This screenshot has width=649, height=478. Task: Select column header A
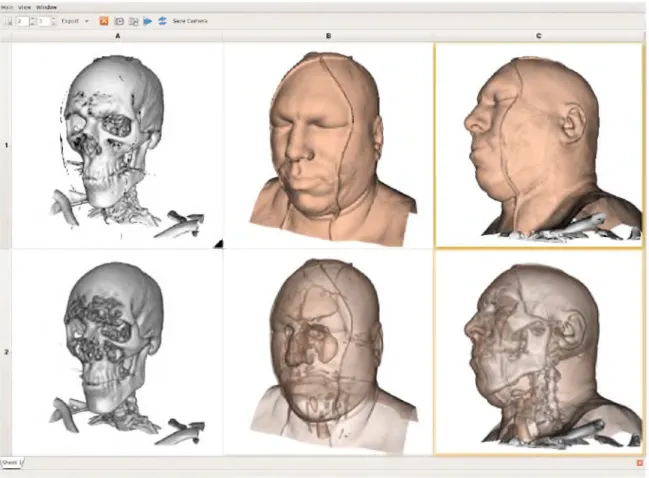[118, 36]
